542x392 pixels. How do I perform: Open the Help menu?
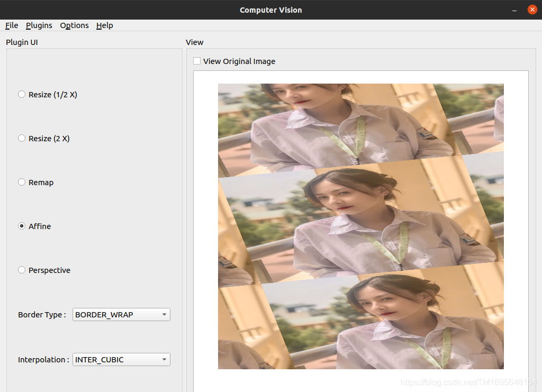(104, 25)
